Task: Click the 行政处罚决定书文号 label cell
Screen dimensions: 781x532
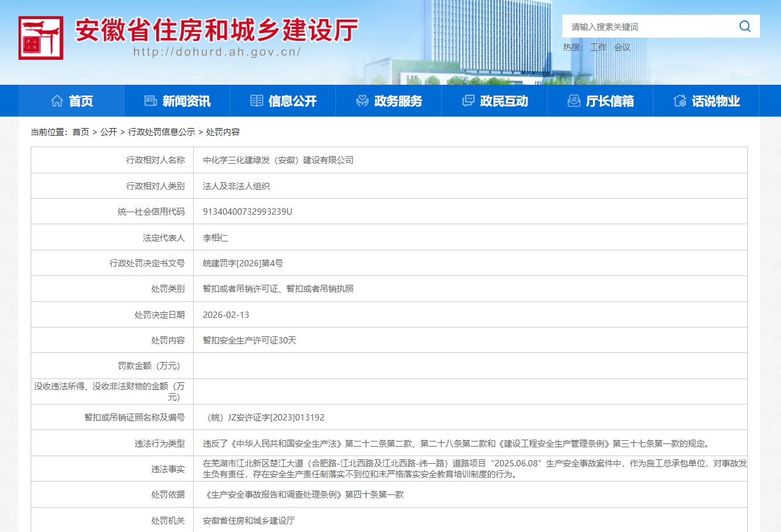Action: 112,263
